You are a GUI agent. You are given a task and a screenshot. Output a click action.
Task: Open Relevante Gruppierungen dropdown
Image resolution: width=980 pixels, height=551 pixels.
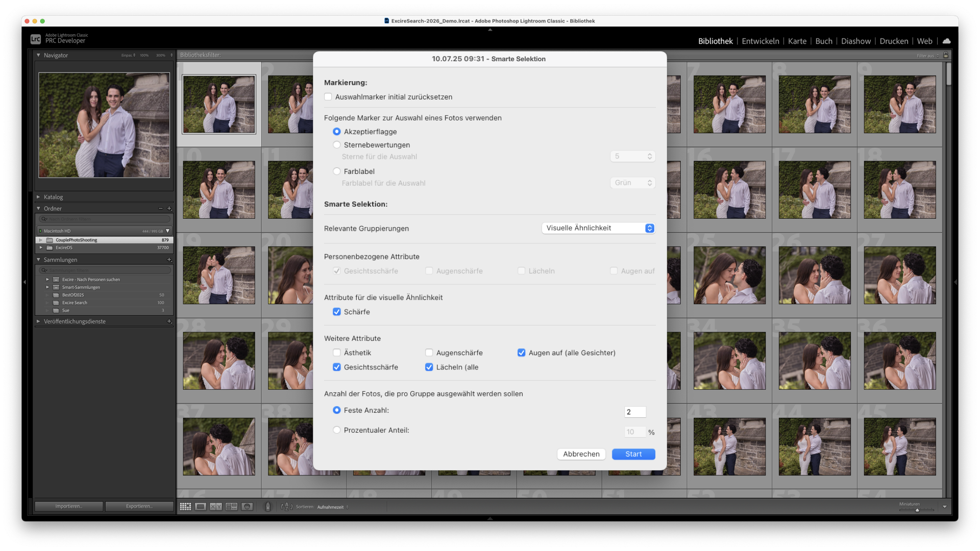point(598,228)
